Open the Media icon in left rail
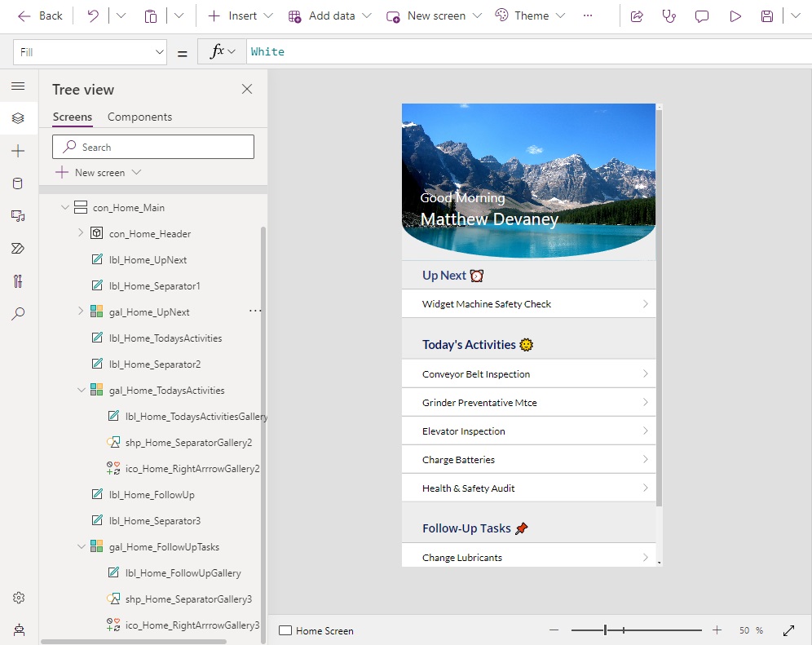This screenshot has width=812, height=645. click(x=18, y=216)
